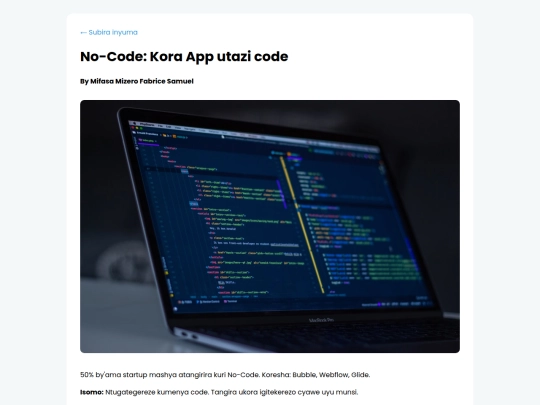Click the article title "No-Code: Kora App utazi code"
This screenshot has width=540, height=405.
point(184,56)
